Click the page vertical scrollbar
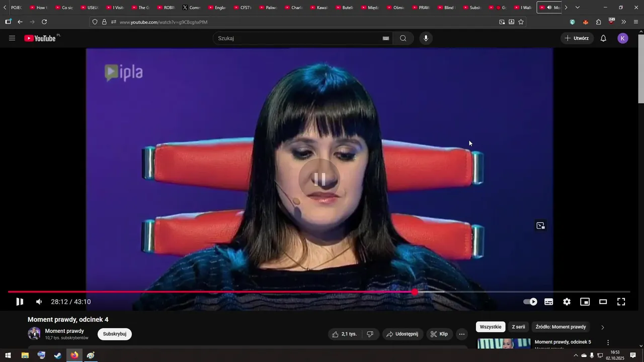The height and width of the screenshot is (362, 644). [640, 68]
